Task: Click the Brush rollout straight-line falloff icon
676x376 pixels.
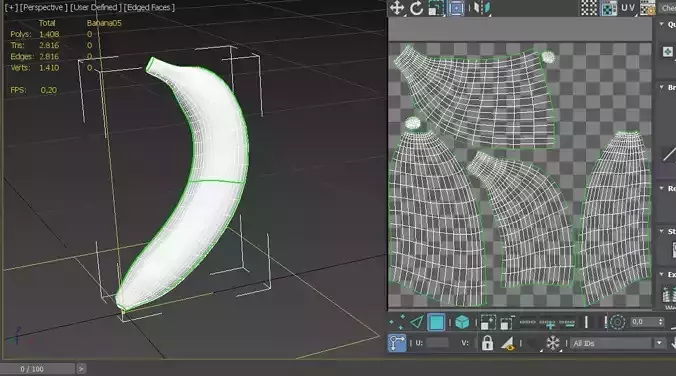Action: click(x=670, y=154)
